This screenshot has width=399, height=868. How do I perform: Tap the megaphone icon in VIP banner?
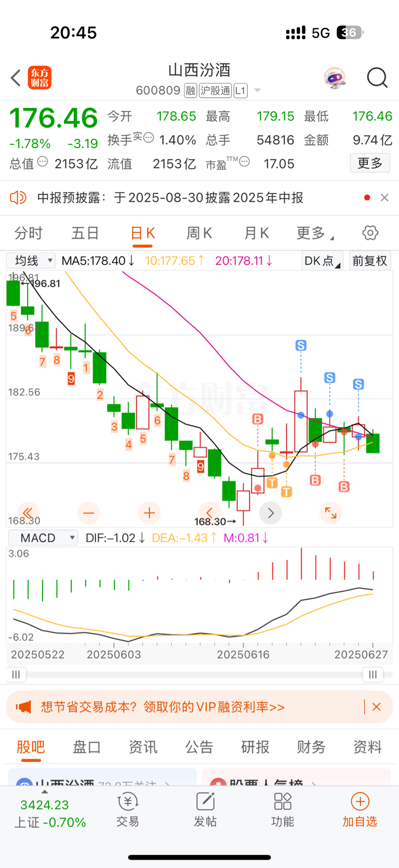(x=23, y=707)
